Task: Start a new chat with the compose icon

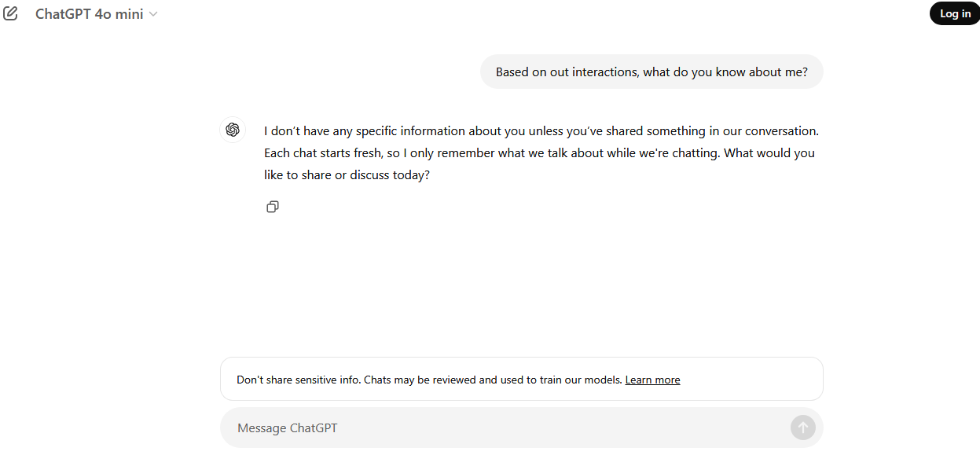Action: tap(10, 13)
